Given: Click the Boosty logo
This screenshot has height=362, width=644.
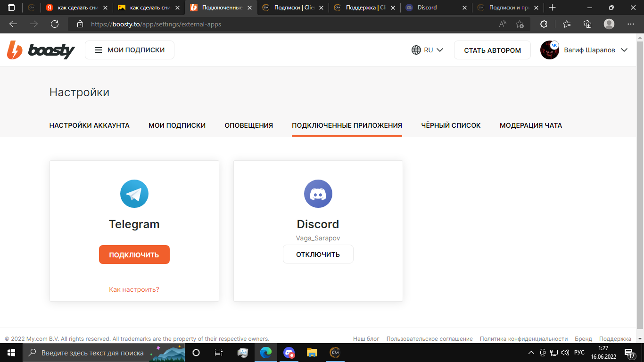Looking at the screenshot, I should [x=41, y=50].
